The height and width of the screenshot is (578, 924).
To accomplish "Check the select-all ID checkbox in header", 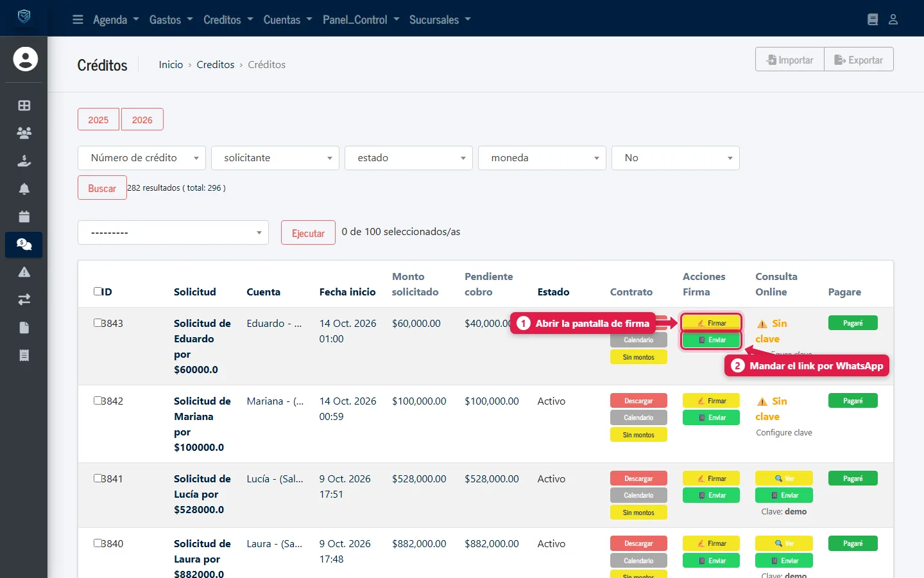I will (x=98, y=292).
